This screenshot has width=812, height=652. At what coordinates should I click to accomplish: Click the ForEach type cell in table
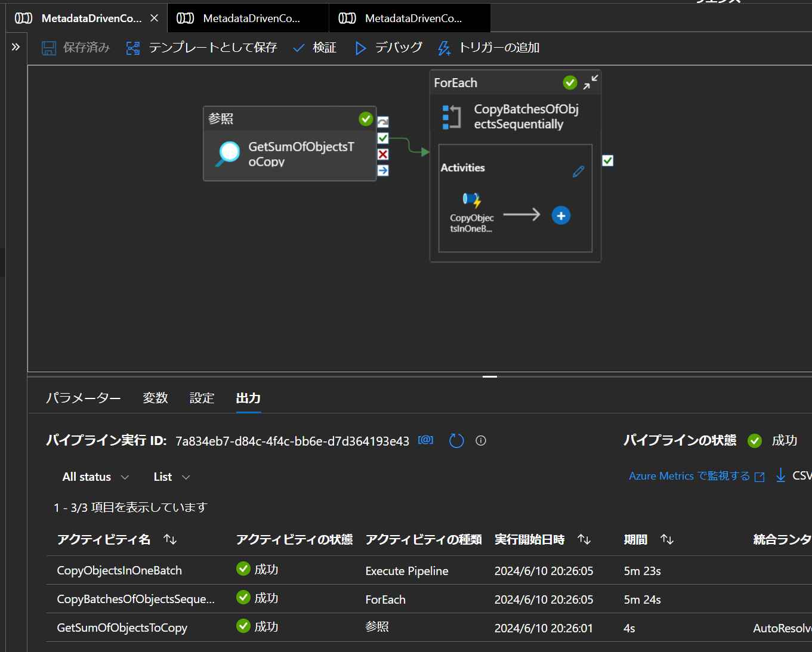[385, 600]
